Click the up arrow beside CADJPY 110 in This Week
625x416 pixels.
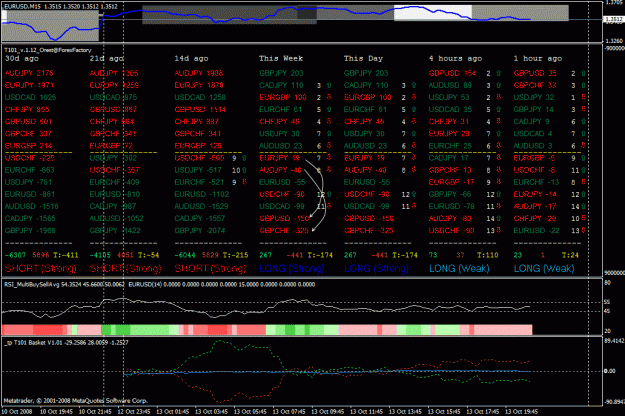329,85
